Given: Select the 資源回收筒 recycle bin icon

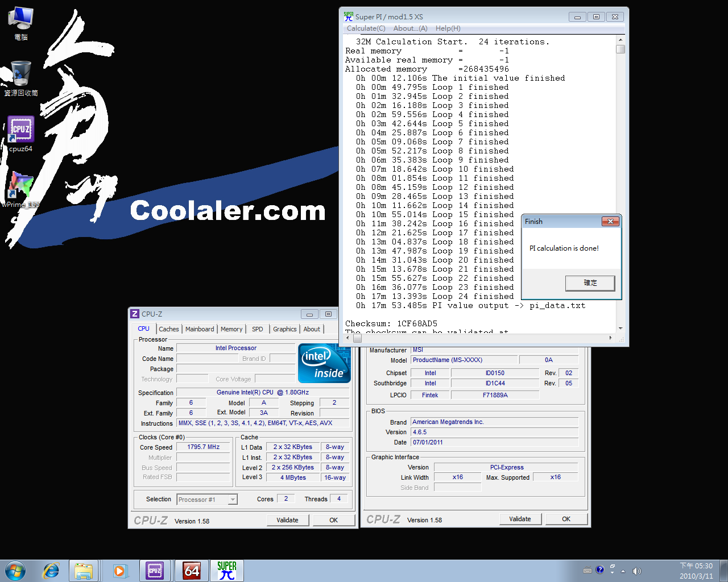Looking at the screenshot, I should (21, 78).
